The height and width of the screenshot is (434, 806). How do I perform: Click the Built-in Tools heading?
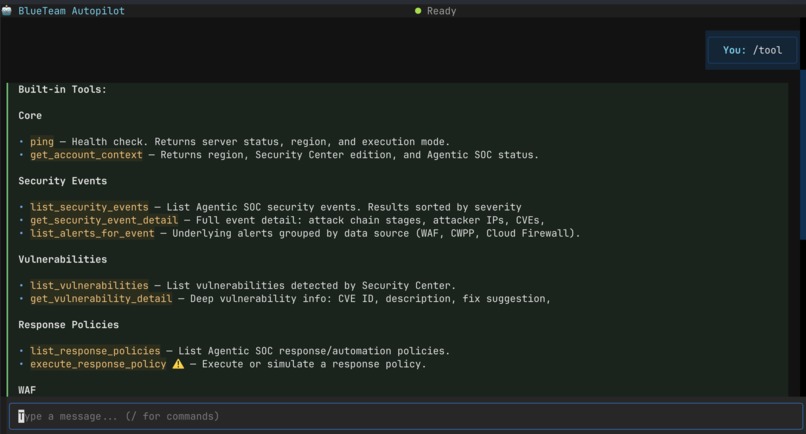tap(62, 89)
